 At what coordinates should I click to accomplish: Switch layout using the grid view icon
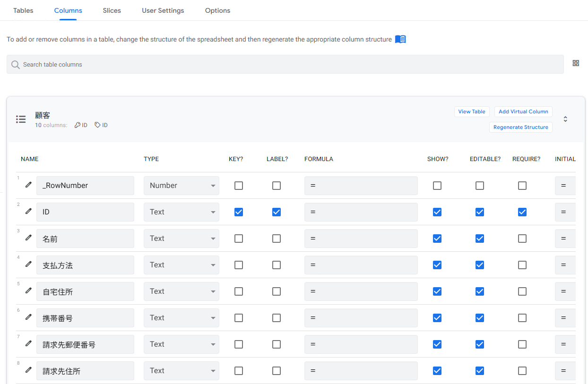pyautogui.click(x=576, y=63)
